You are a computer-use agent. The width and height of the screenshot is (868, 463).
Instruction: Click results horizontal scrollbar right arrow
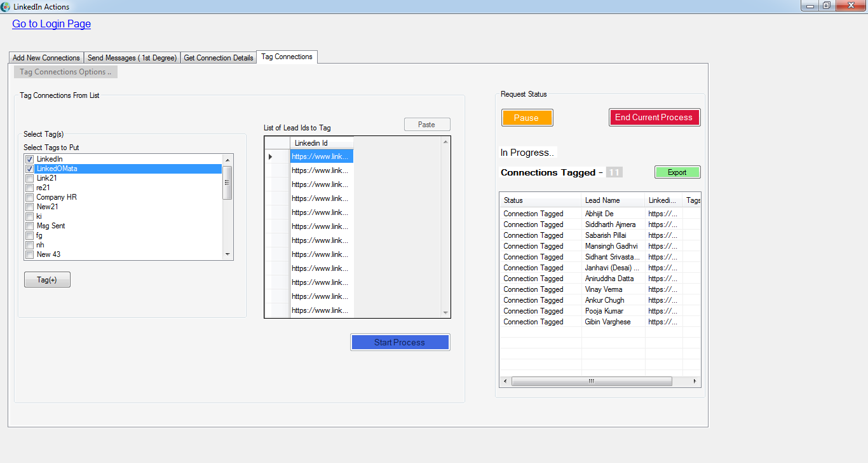[695, 382]
